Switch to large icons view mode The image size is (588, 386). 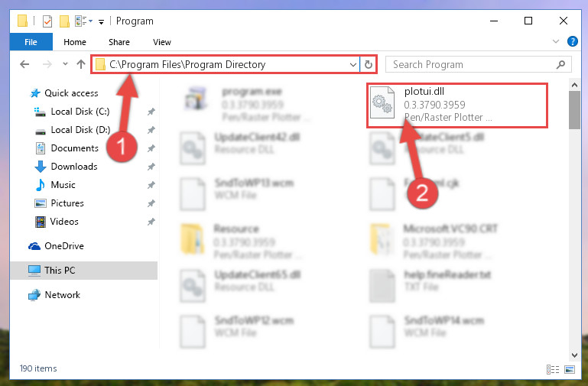pyautogui.click(x=570, y=369)
